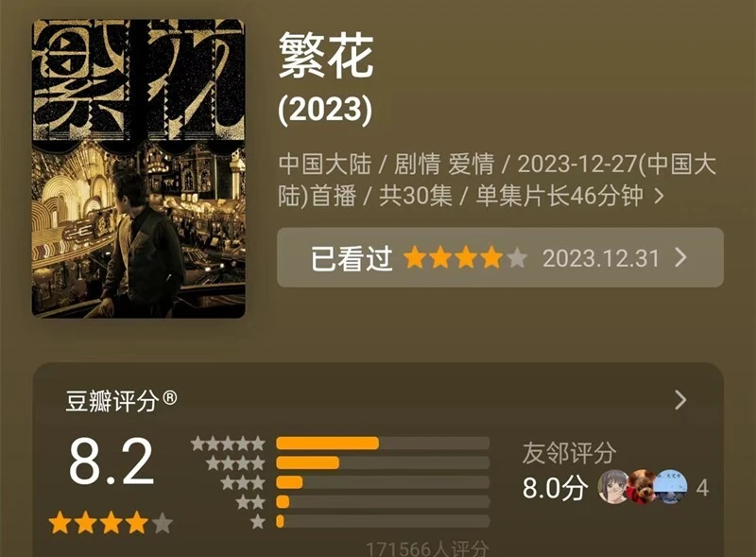Select the fifth gray star in 已看过 row

pyautogui.click(x=517, y=258)
